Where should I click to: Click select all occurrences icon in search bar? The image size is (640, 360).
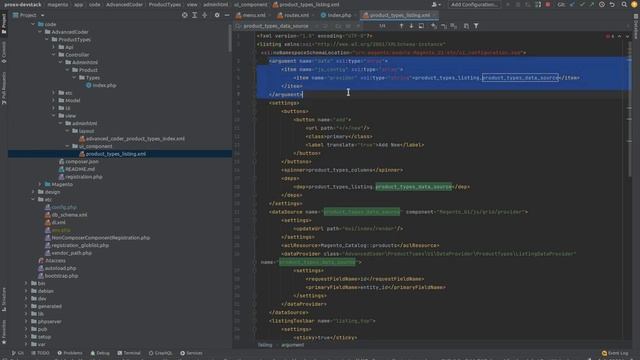(454, 26)
